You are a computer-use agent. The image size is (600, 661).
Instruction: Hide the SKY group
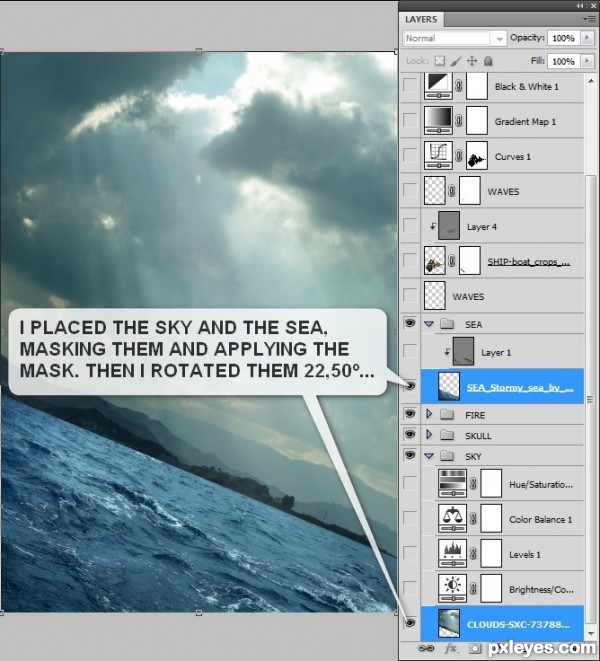410,455
